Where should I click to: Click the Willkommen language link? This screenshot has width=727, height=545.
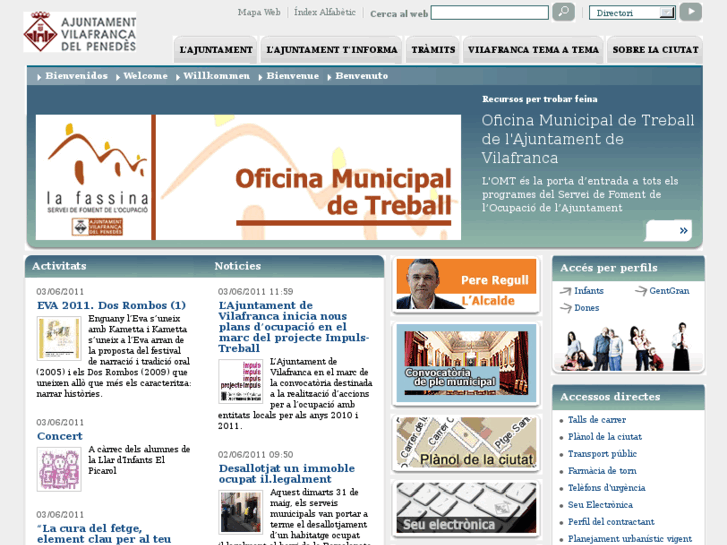pyautogui.click(x=216, y=76)
